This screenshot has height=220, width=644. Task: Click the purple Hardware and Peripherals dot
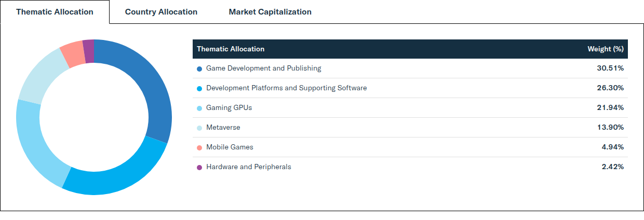coord(199,167)
